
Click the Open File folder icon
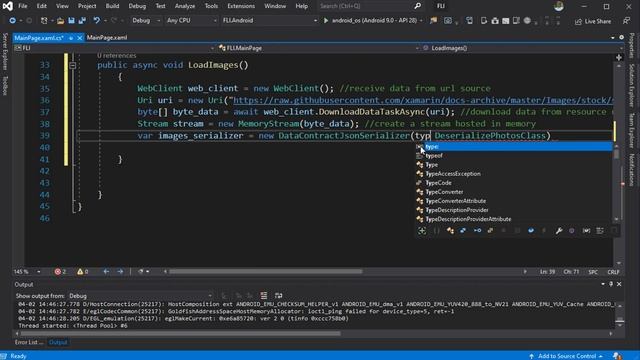60,20
